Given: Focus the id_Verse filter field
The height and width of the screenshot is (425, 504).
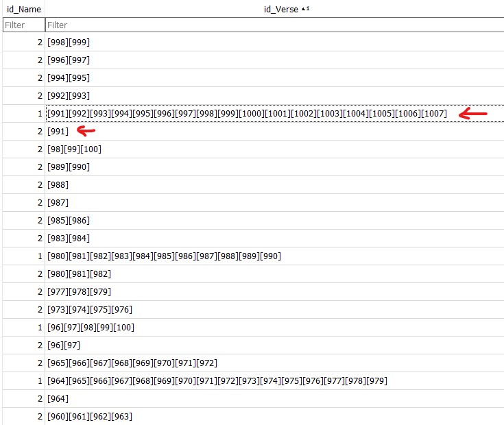Looking at the screenshot, I should 275,25.
